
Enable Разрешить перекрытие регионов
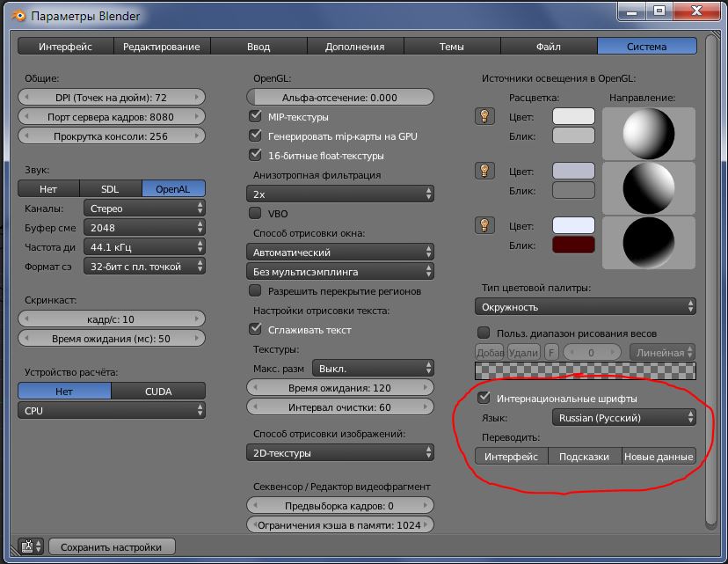point(255,290)
